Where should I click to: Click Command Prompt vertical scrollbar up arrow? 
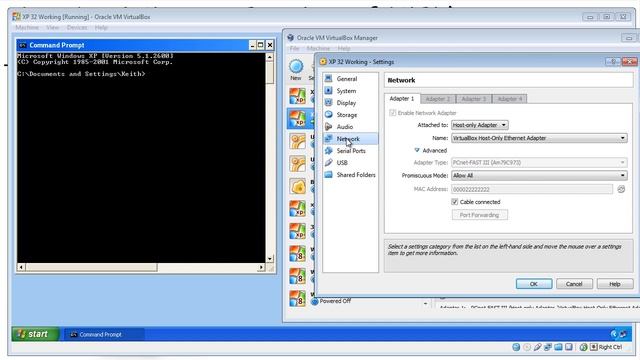[x=269, y=57]
